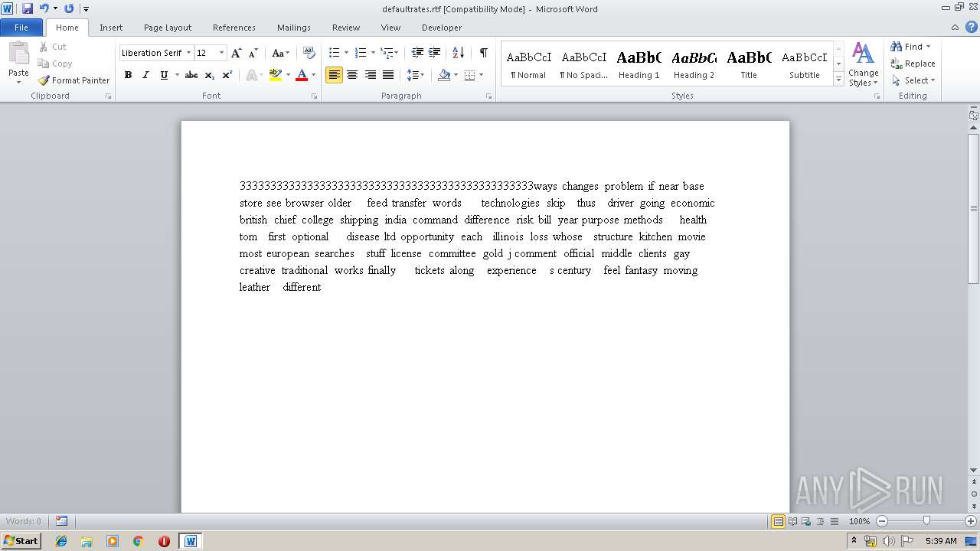Open Internet Explorer from the taskbar
Screen dimensions: 980x551
pyautogui.click(x=61, y=540)
